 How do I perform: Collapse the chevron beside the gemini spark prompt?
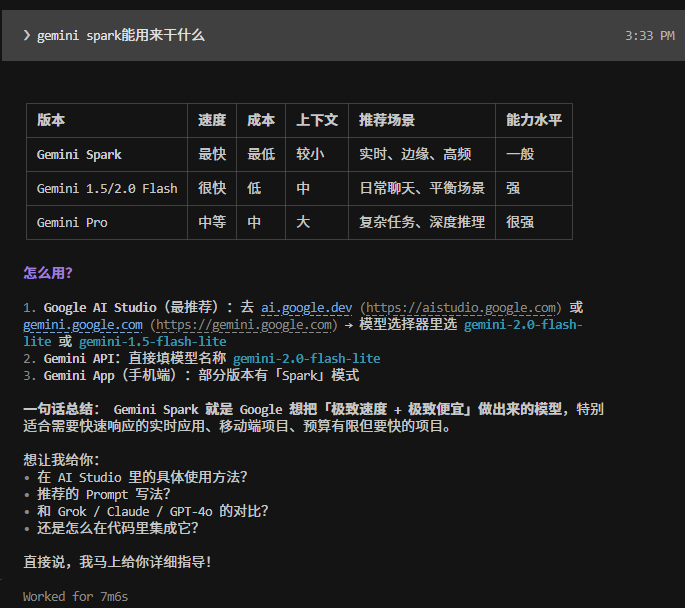tap(27, 35)
